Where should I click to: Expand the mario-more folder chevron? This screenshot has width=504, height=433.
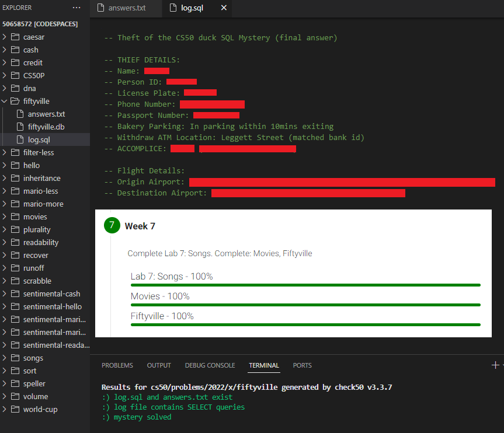click(x=5, y=204)
